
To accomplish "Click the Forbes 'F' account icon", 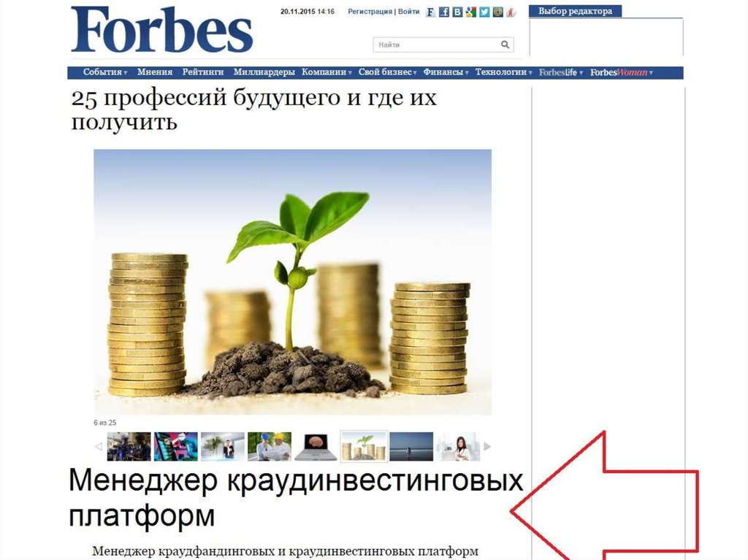I will 430,12.
